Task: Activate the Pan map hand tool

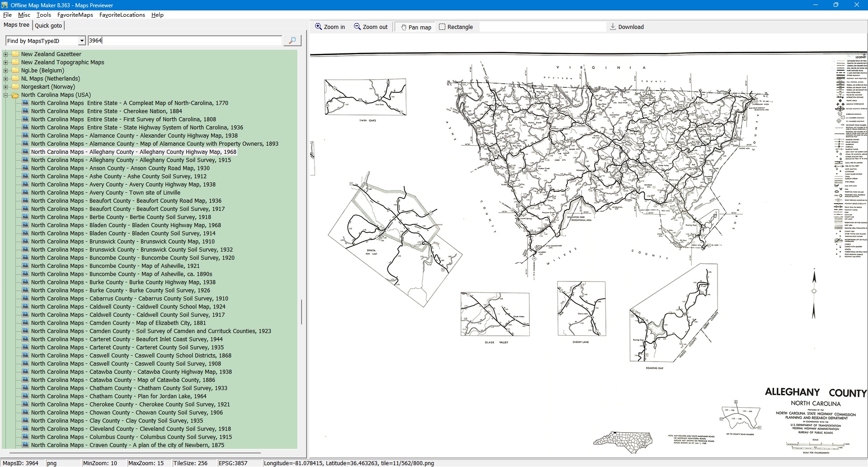Action: [x=415, y=27]
